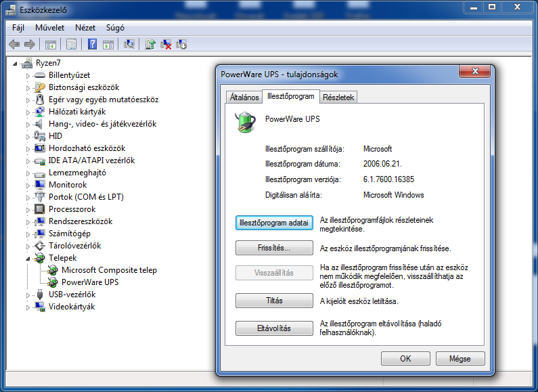Screen dimensions: 538x392
Task: Select the Billentyűzet keyboard icon
Action: [x=40, y=75]
